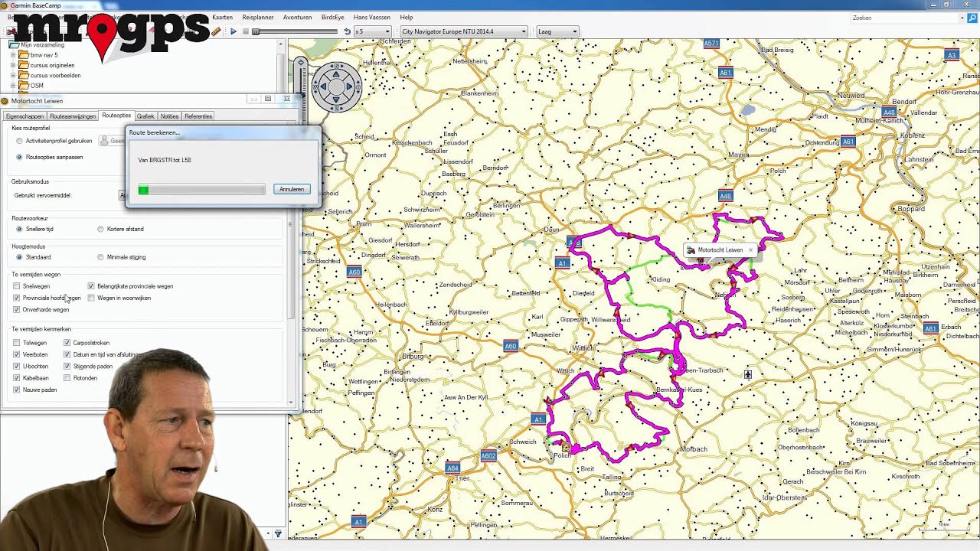Click the cursus originelen folder icon
The height and width of the screenshot is (551, 980).
tap(24, 65)
